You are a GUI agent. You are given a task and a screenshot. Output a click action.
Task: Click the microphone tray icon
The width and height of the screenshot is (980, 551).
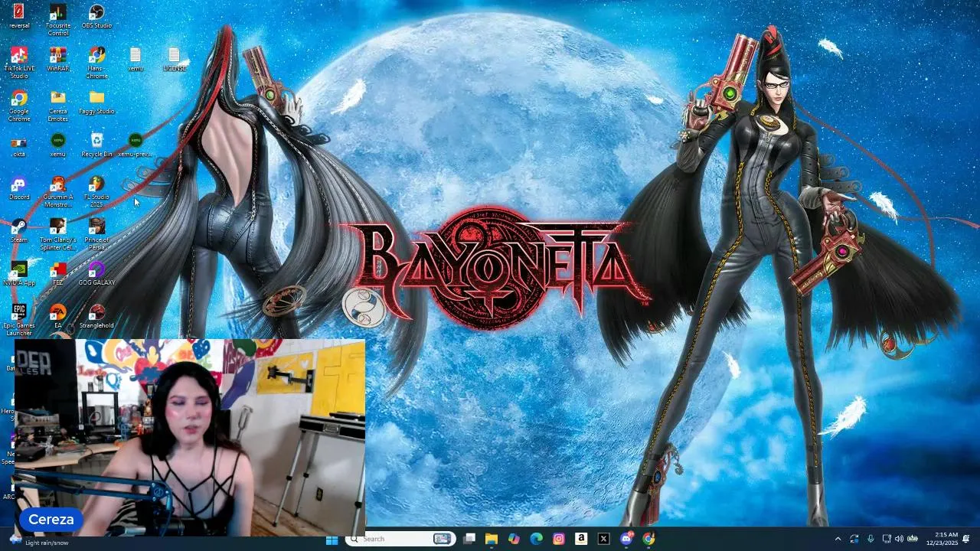871,540
